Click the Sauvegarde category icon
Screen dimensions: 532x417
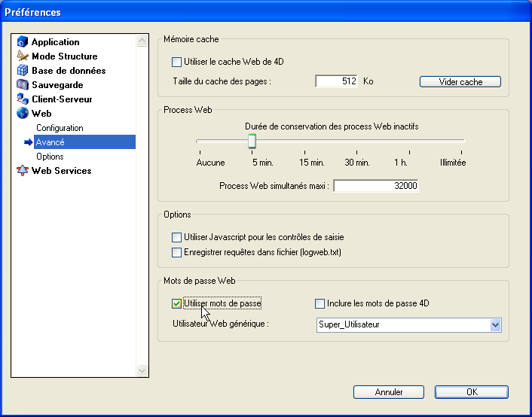[x=23, y=85]
